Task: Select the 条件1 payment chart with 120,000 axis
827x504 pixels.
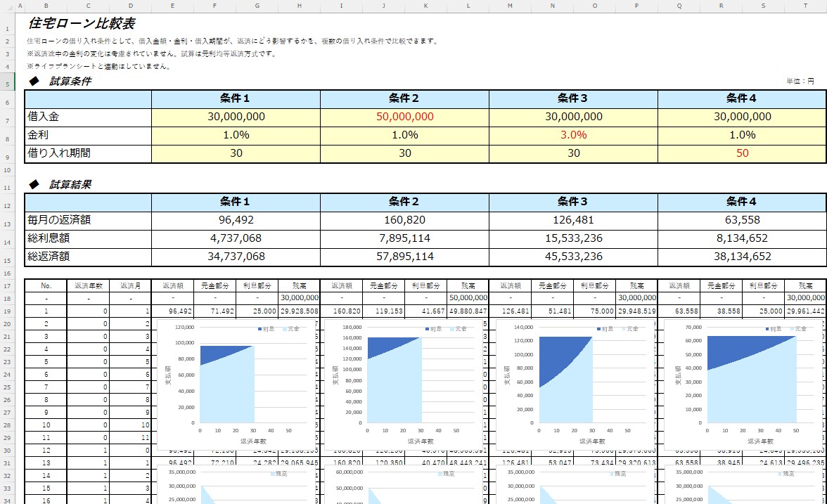Action: click(x=236, y=385)
